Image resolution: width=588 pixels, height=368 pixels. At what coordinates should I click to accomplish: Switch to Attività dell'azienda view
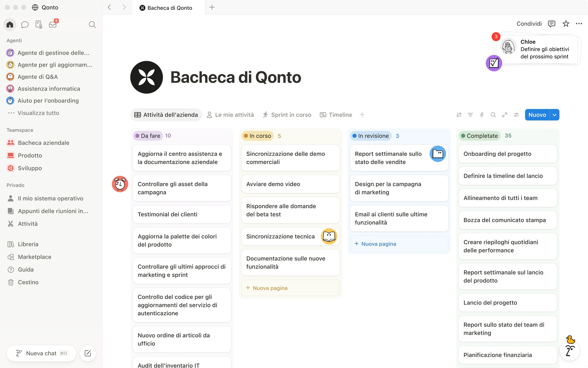click(x=166, y=115)
